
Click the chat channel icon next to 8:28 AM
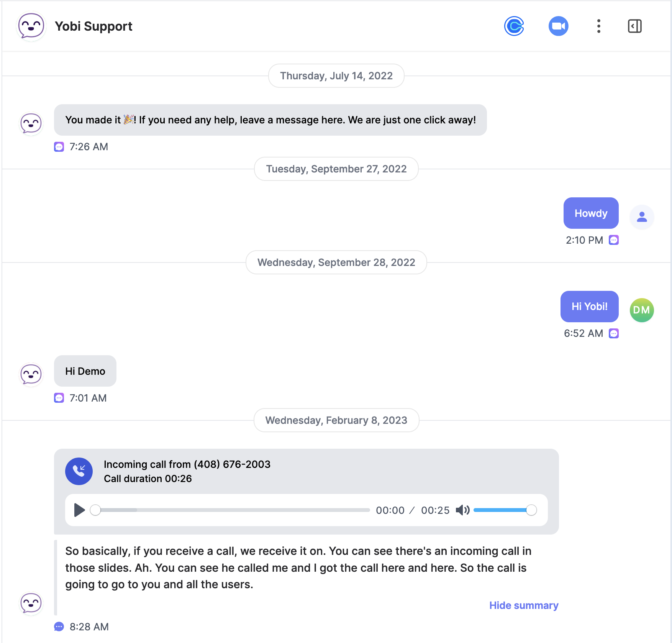[59, 627]
